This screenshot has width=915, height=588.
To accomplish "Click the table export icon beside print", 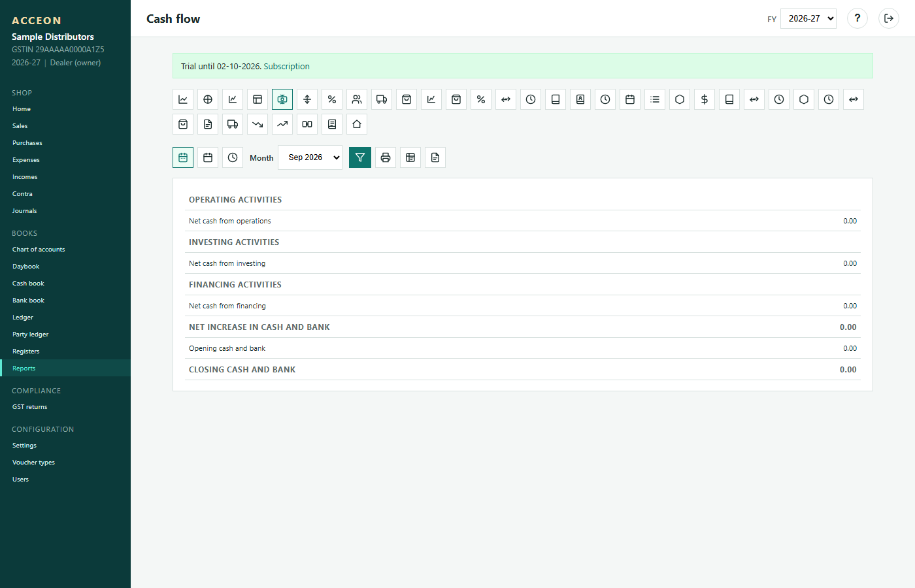I will (410, 157).
